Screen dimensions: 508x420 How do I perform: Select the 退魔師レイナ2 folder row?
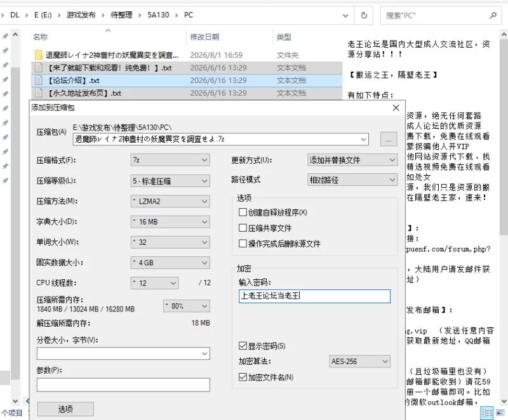point(187,55)
